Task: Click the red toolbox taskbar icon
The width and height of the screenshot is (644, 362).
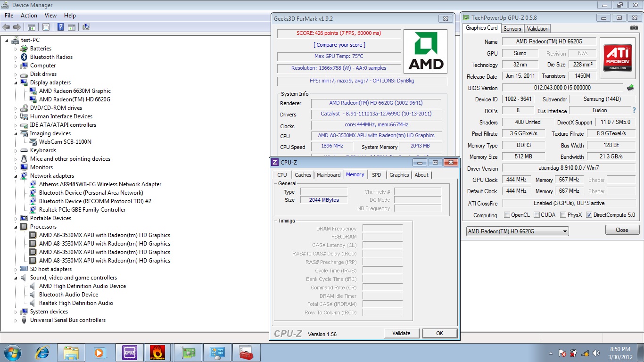Action: click(246, 352)
